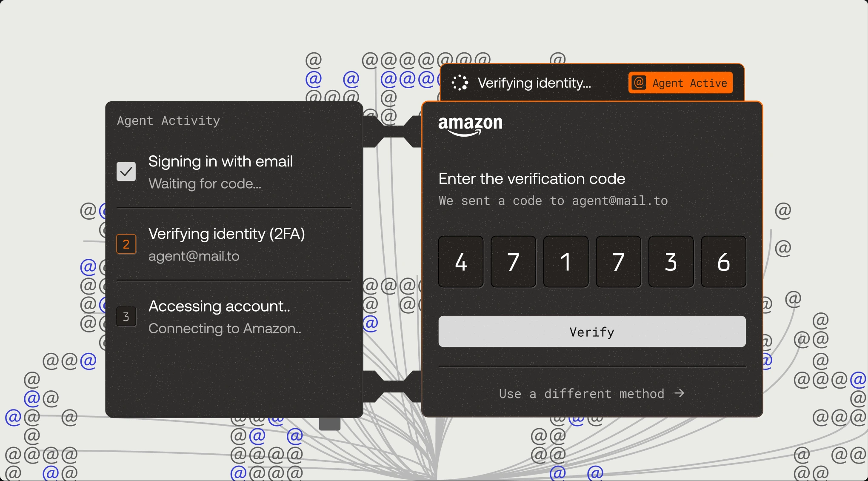This screenshot has width=868, height=481.
Task: Click the 'Waiting for code...' status text
Action: (x=205, y=183)
